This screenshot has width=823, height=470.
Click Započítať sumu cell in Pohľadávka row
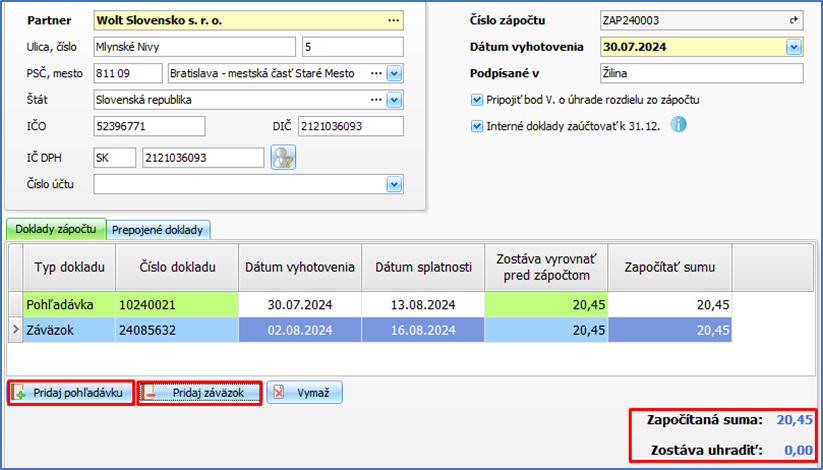[x=669, y=305]
